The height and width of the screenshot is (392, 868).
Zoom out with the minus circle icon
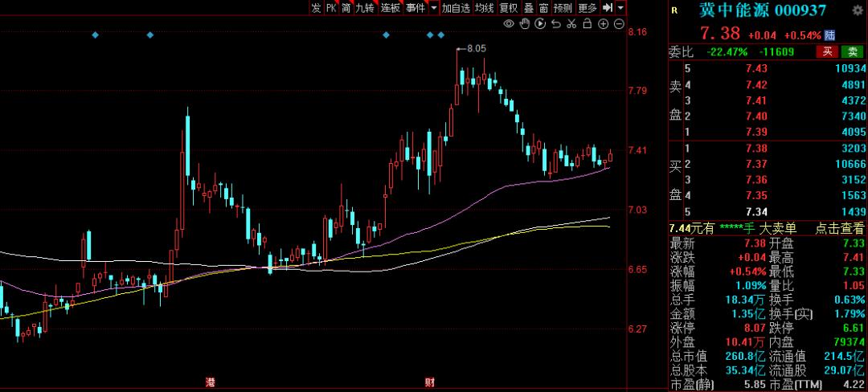[x=618, y=24]
